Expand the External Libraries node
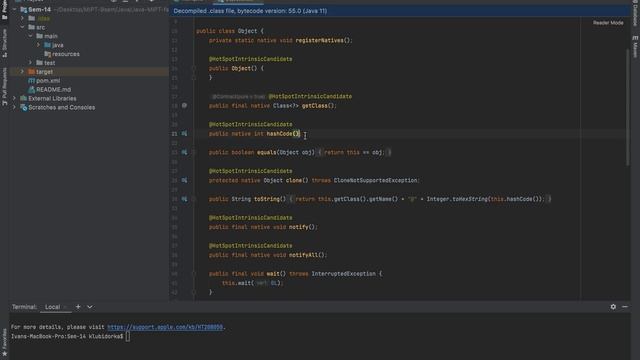Viewport: 640px width, 360px height. click(x=15, y=98)
